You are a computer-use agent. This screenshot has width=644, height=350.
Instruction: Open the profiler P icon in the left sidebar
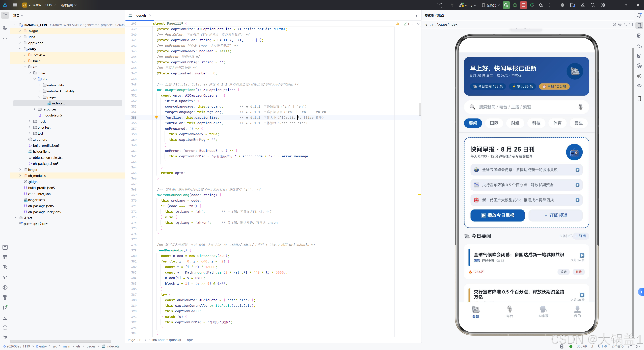5,267
